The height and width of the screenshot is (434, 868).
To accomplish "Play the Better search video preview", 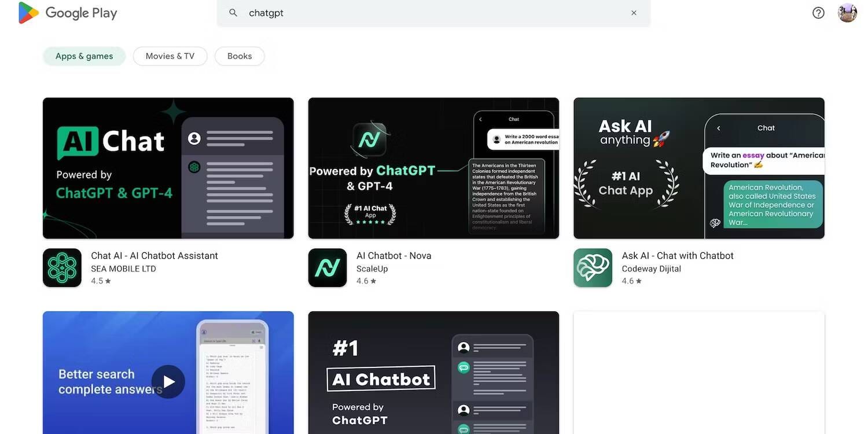I will 168,382.
